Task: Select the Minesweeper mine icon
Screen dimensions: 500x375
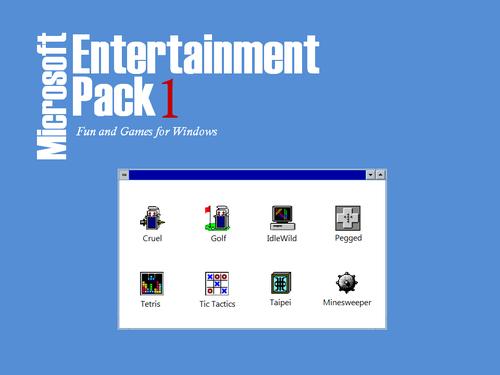Action: 347,283
